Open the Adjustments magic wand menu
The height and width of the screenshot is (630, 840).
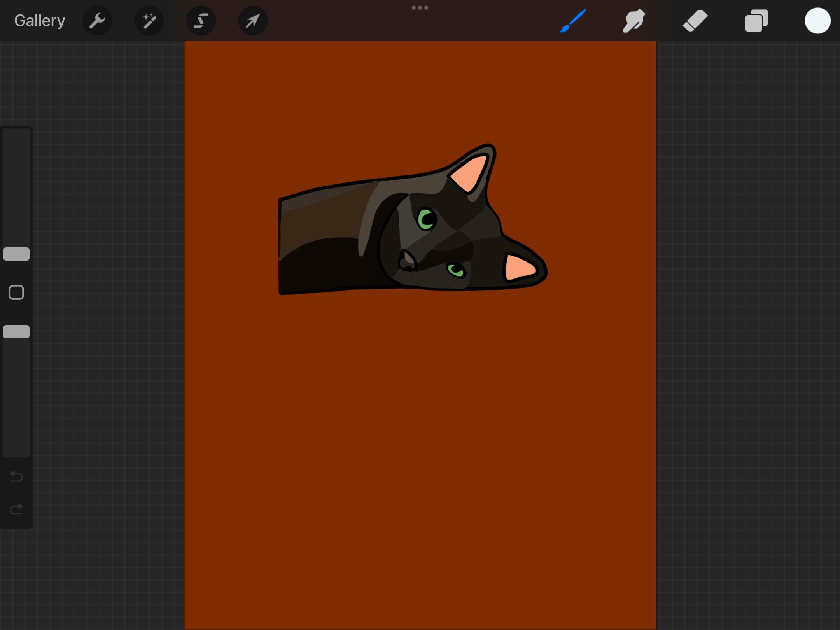[149, 21]
